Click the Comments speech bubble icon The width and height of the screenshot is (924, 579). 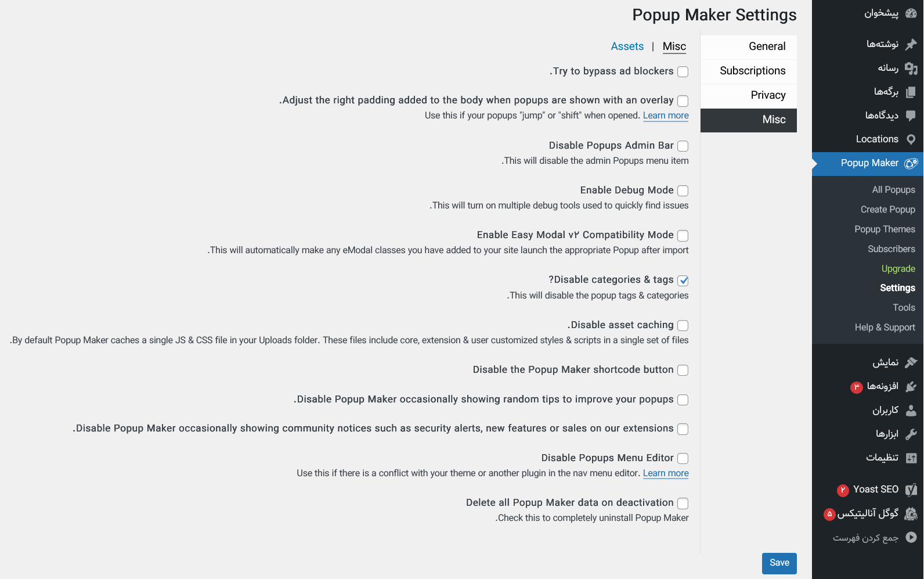pyautogui.click(x=911, y=116)
